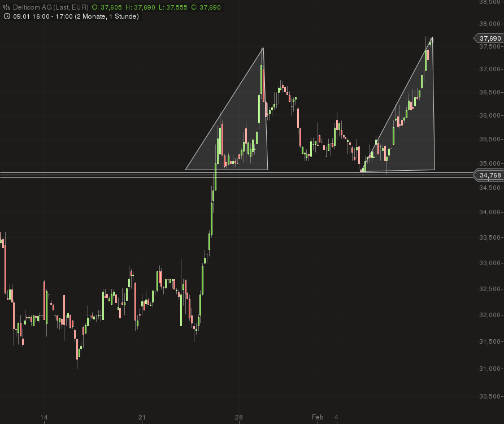Click the clock interval icon
Viewport: 504px width, 424px height.
click(x=6, y=16)
